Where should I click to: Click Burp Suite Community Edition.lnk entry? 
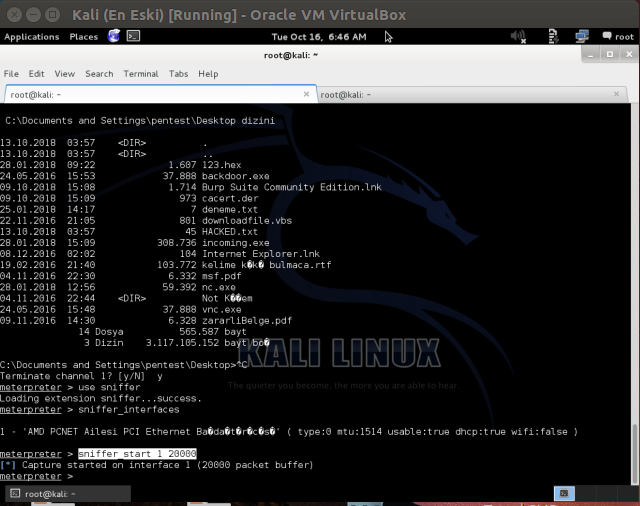pos(292,187)
